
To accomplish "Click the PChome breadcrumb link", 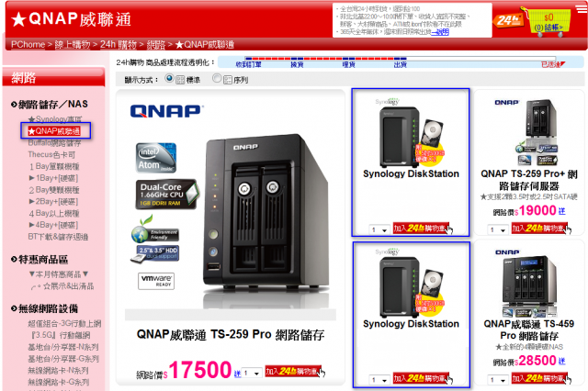I will 28,45.
